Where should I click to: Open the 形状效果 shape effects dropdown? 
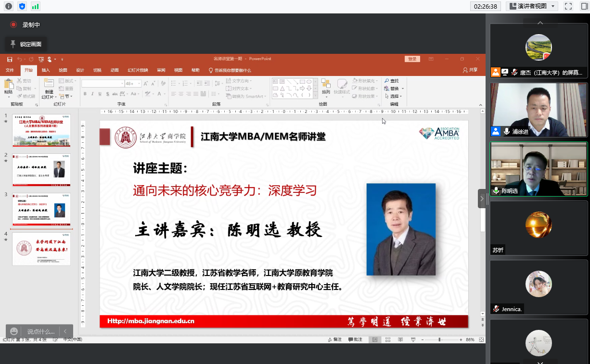point(365,96)
